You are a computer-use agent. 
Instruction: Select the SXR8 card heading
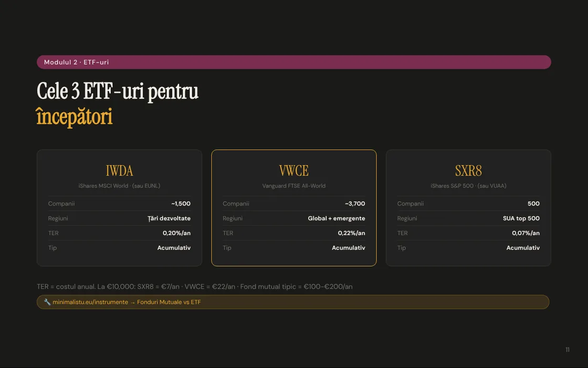click(x=468, y=171)
